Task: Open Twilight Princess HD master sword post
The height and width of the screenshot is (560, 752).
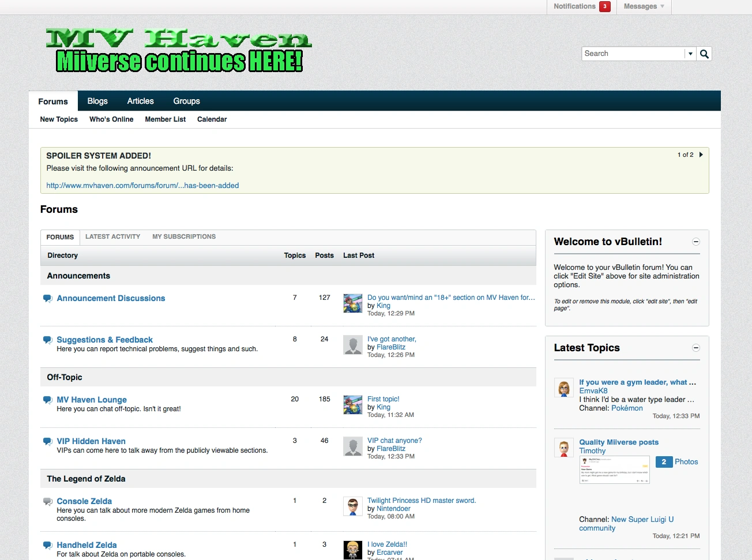Action: point(422,501)
